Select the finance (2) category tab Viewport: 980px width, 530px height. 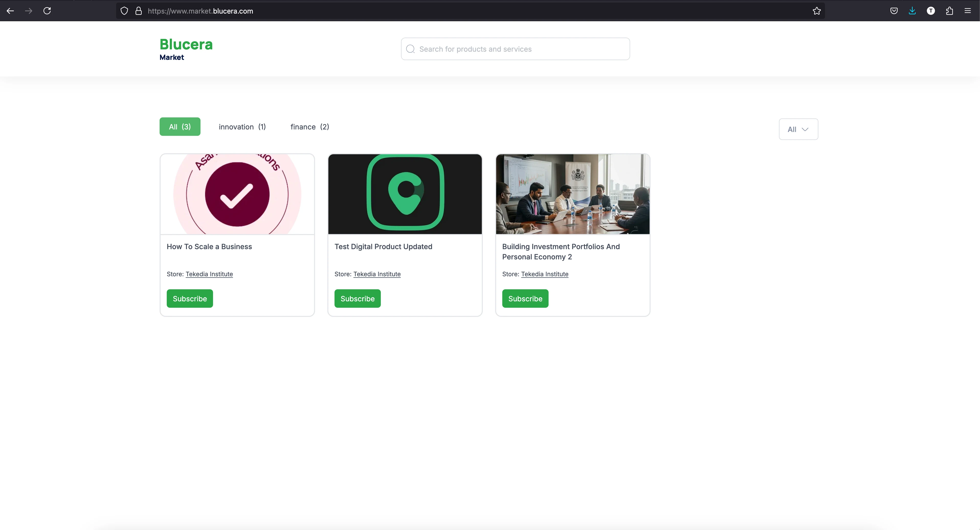[x=310, y=127]
